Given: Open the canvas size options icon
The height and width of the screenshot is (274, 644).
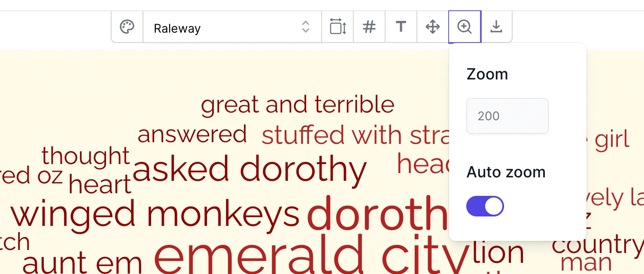Looking at the screenshot, I should (x=337, y=27).
